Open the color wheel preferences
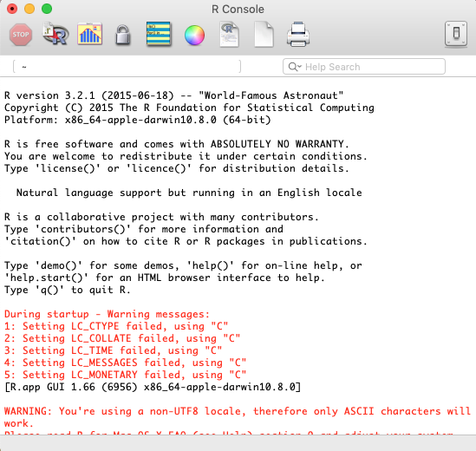The height and width of the screenshot is (451, 476). 194,36
